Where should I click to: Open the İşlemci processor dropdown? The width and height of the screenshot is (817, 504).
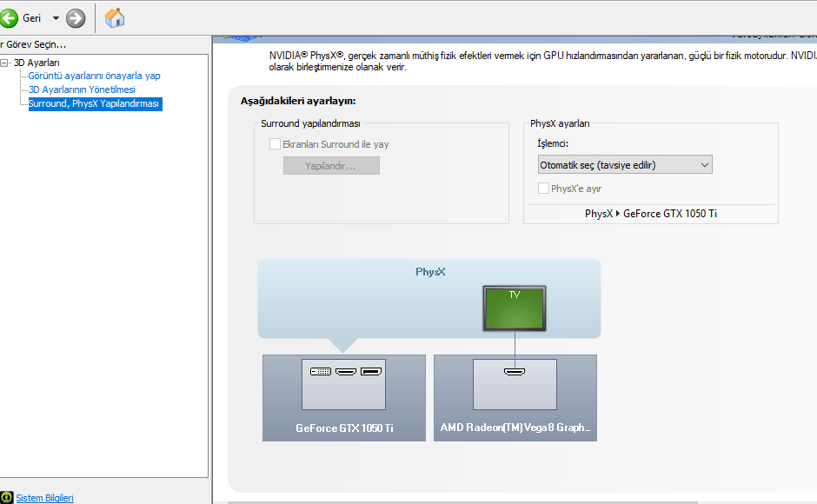click(625, 165)
